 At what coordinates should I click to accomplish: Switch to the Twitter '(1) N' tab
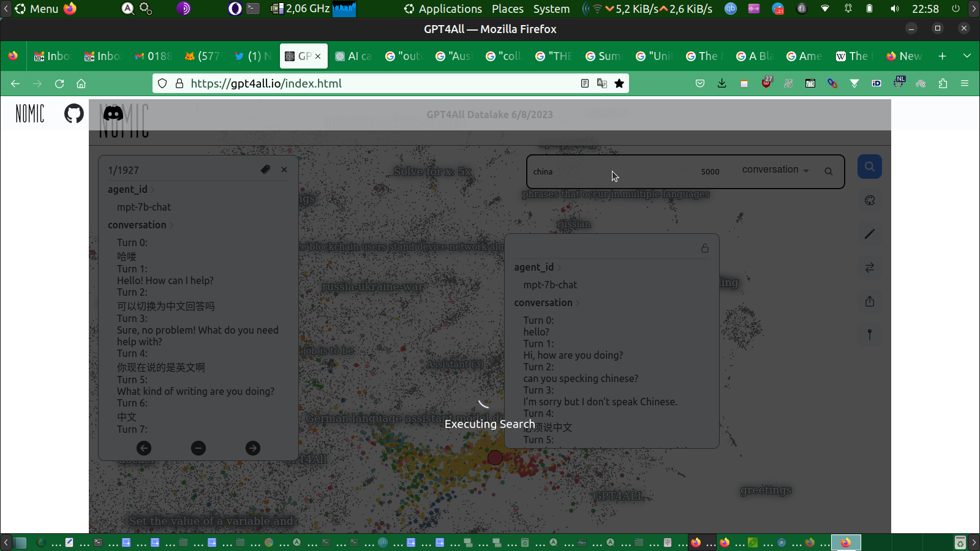253,56
